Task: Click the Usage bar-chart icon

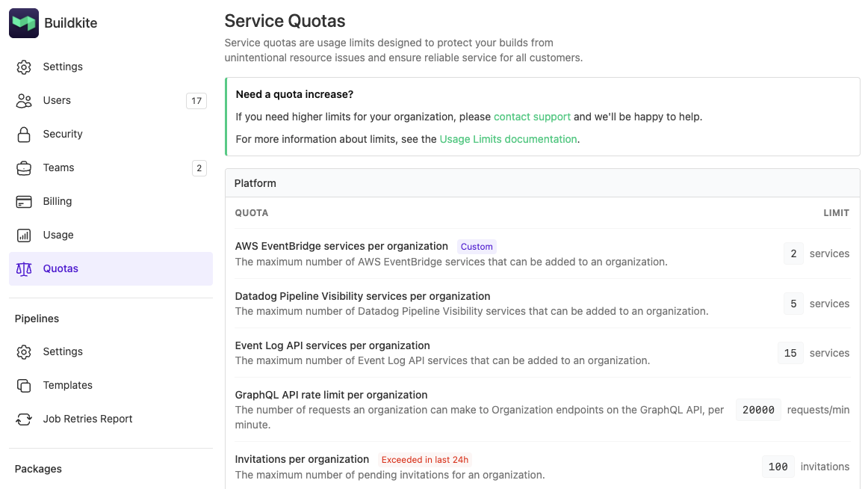Action: coord(25,235)
